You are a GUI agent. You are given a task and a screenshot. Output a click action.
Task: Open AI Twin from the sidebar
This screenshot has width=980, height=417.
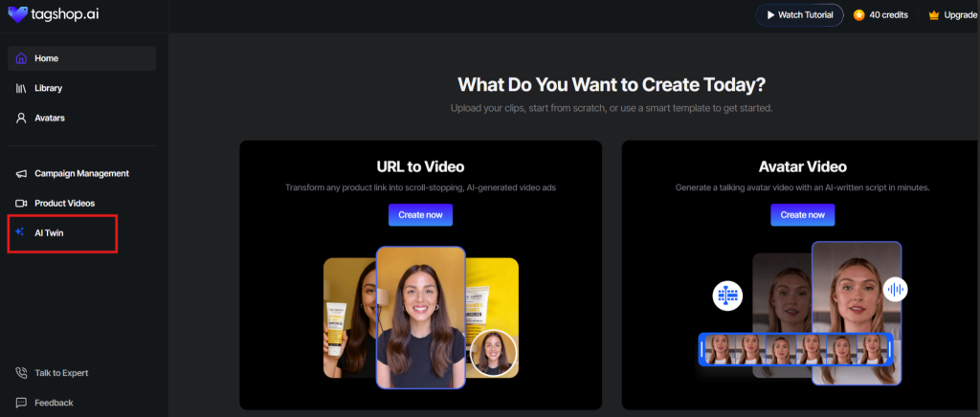click(49, 232)
